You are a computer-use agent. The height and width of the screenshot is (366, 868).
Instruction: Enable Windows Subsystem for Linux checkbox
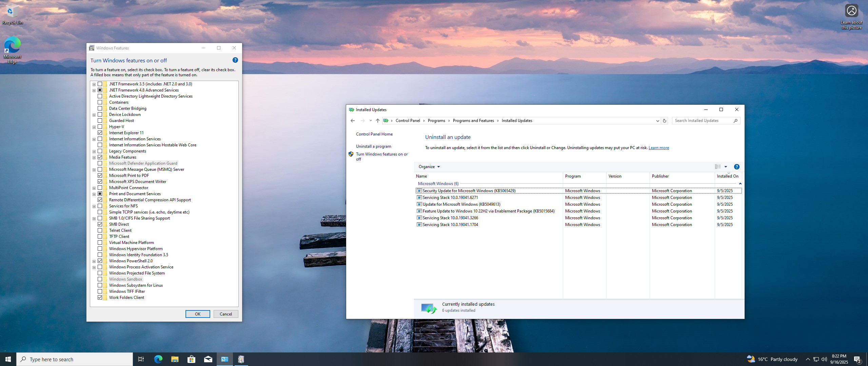point(100,285)
